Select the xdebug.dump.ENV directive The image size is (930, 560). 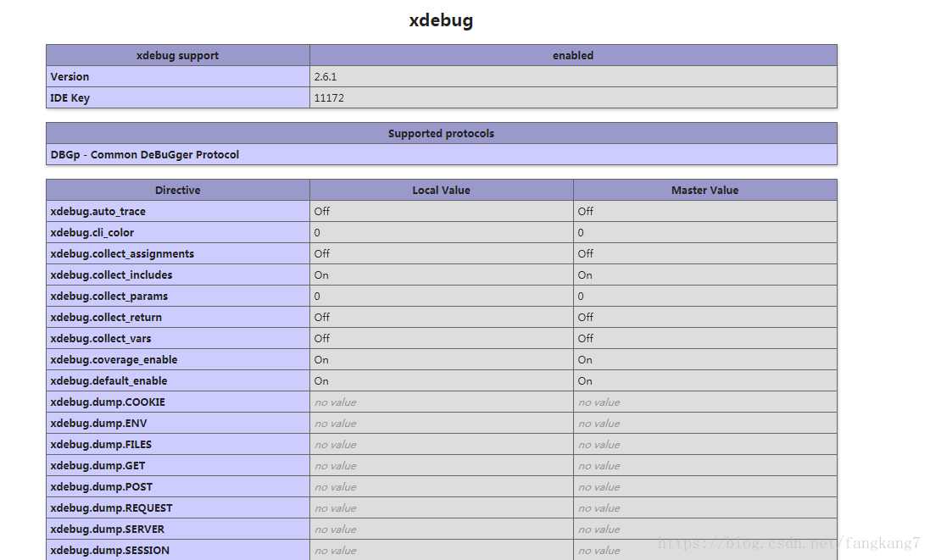178,423
